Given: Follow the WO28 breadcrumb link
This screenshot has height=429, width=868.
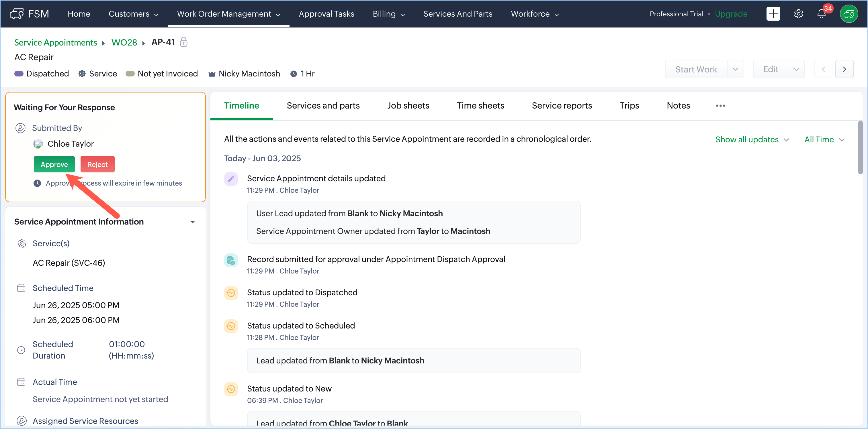Looking at the screenshot, I should pyautogui.click(x=124, y=42).
